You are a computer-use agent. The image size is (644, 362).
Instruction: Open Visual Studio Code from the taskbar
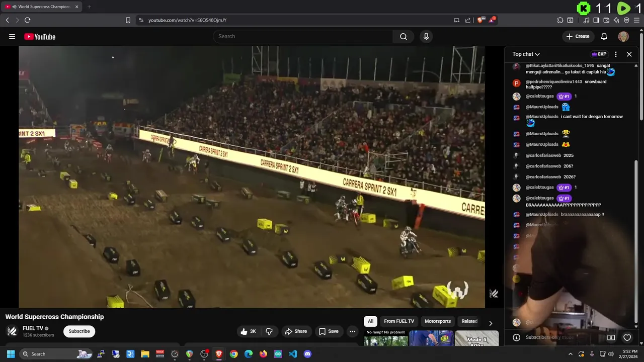pyautogui.click(x=293, y=354)
